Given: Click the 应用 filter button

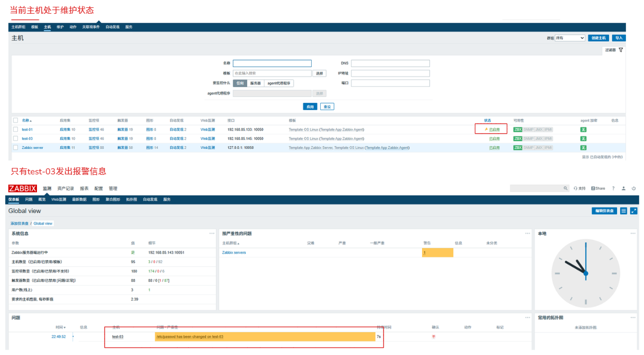Looking at the screenshot, I should [x=310, y=107].
